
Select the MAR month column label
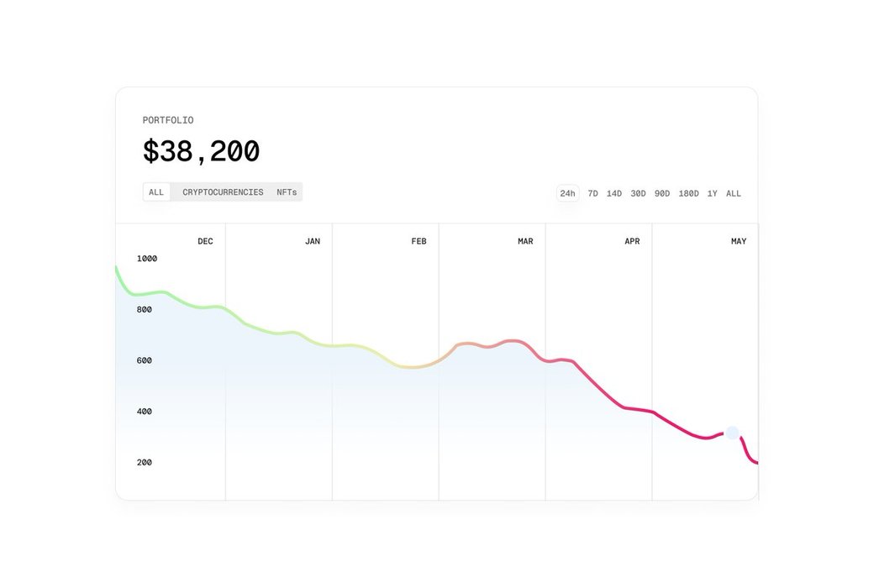coord(525,242)
